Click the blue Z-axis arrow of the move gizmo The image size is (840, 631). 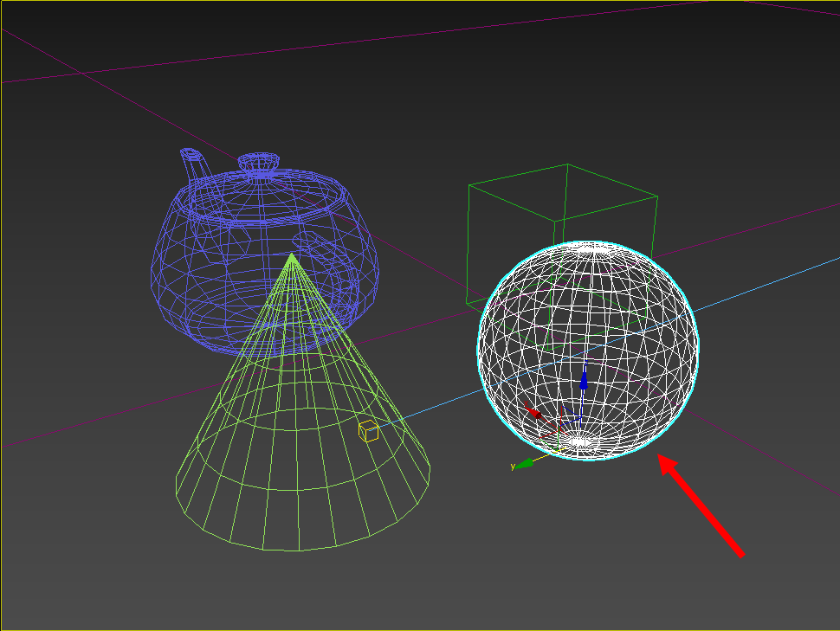(x=584, y=378)
